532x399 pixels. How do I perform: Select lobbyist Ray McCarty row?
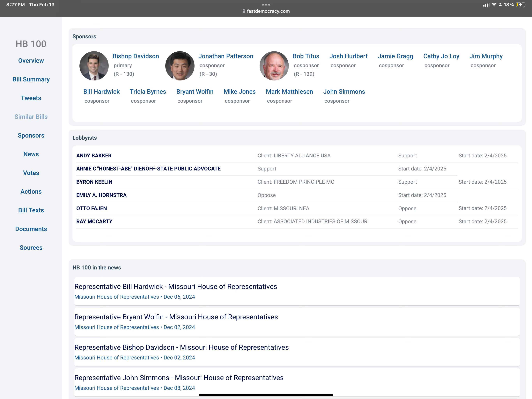click(x=94, y=221)
